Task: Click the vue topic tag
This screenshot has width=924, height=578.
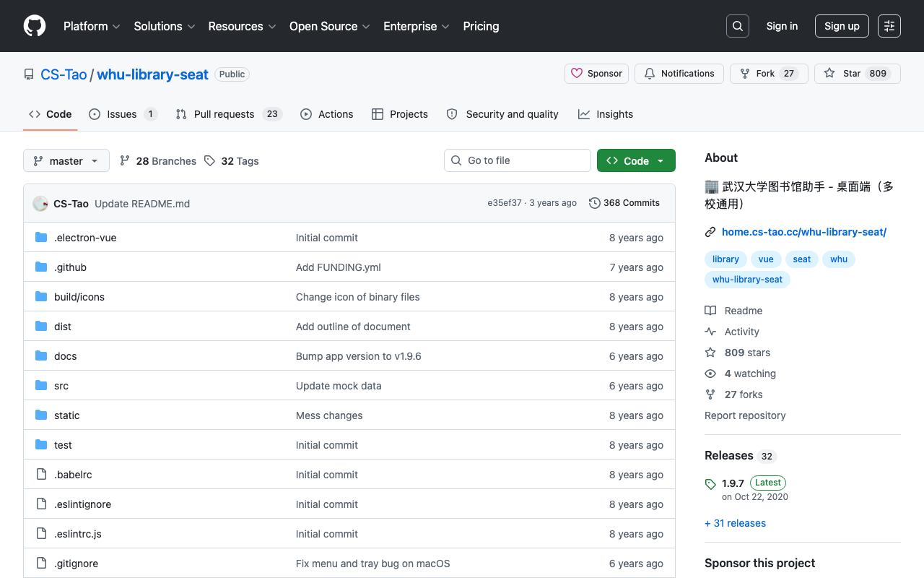Action: (x=766, y=259)
